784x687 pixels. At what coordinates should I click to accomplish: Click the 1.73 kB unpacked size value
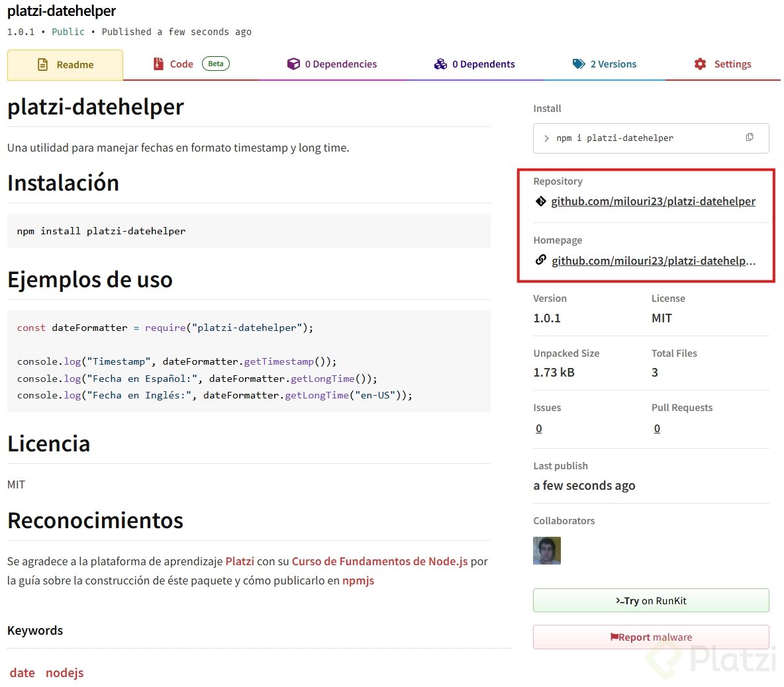[x=554, y=372]
